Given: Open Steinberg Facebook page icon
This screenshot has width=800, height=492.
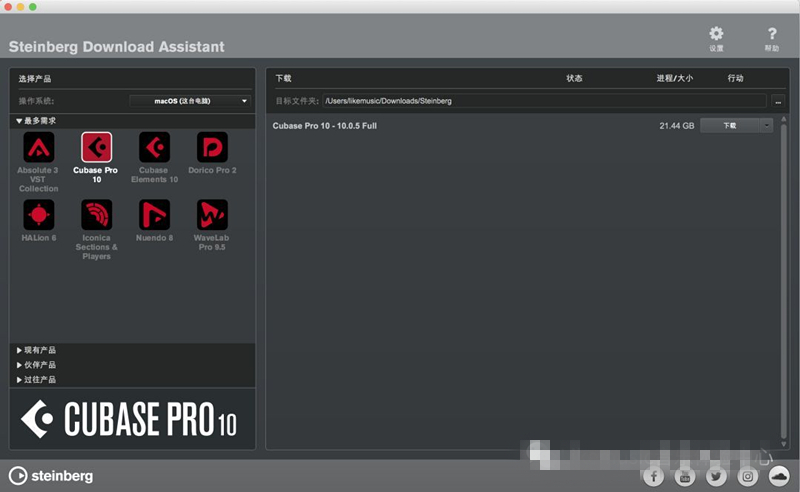Looking at the screenshot, I should click(654, 476).
